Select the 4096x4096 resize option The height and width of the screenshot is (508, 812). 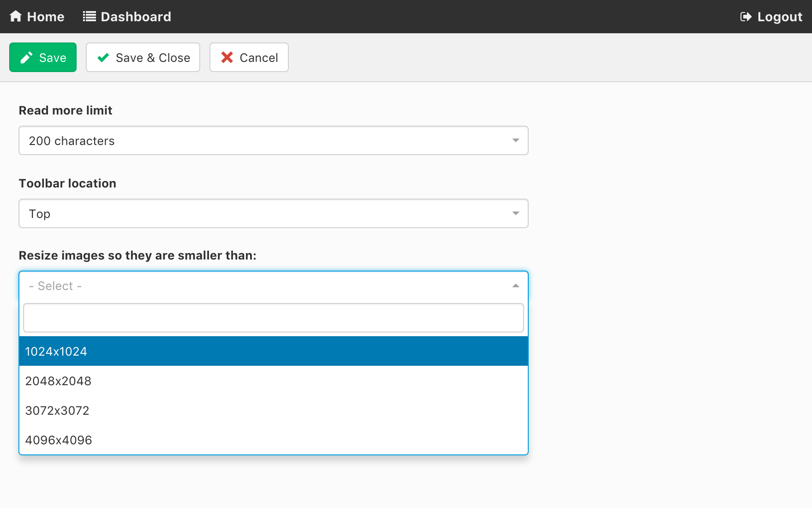[x=273, y=440]
